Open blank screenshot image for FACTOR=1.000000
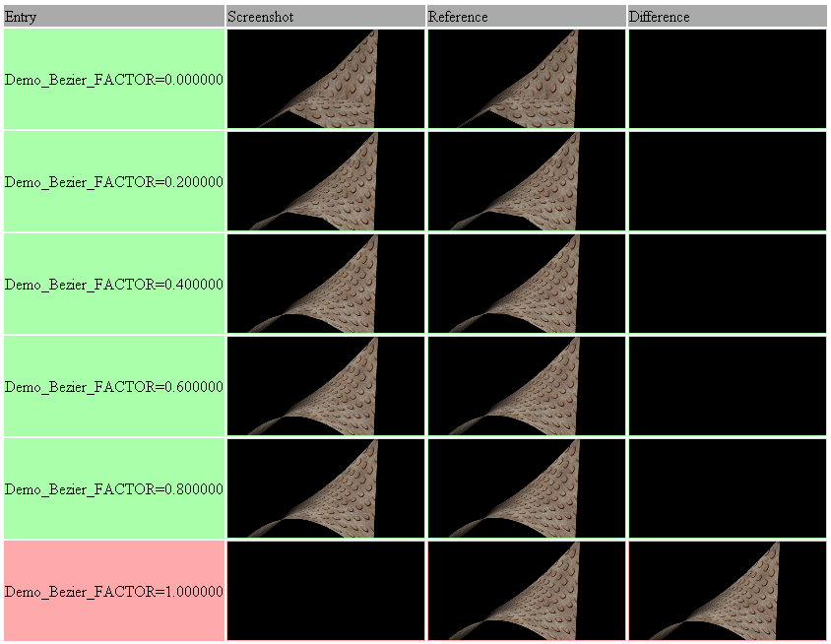 (326, 591)
